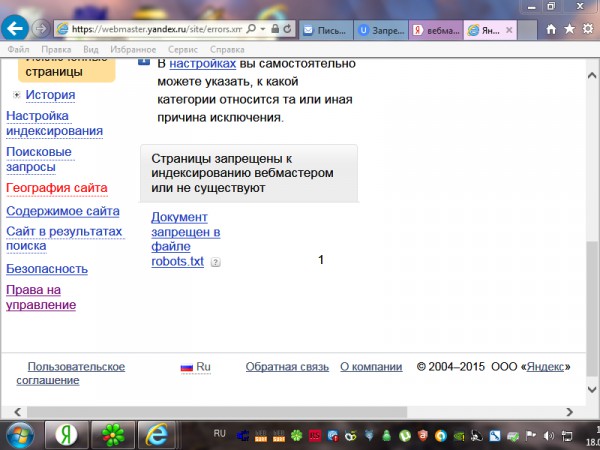Close the active "Ян..." tab
Screen dimensions: 600x450
[509, 30]
